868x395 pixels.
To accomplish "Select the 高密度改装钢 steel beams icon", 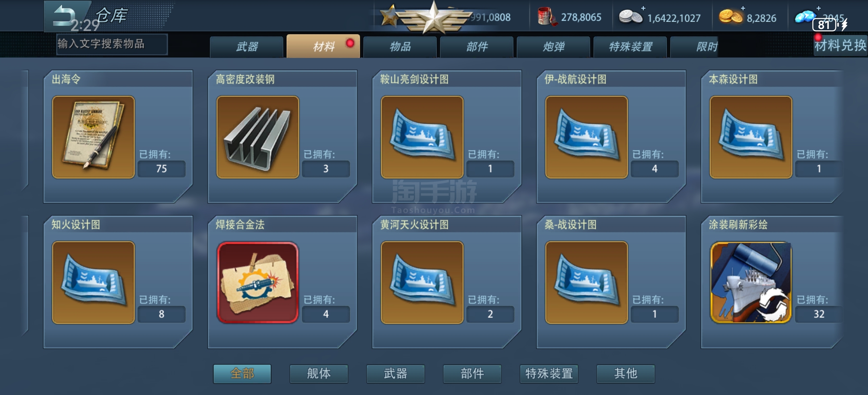I will click(258, 137).
